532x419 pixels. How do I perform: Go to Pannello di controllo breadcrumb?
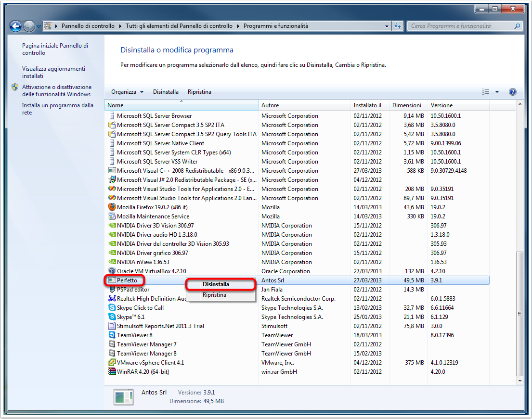pyautogui.click(x=88, y=26)
